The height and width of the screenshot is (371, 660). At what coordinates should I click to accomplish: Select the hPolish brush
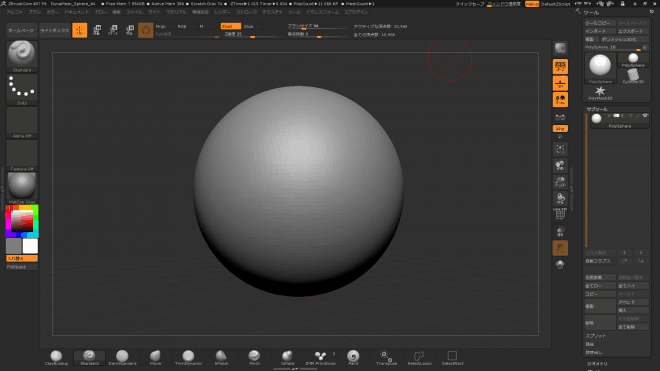pyautogui.click(x=221, y=358)
